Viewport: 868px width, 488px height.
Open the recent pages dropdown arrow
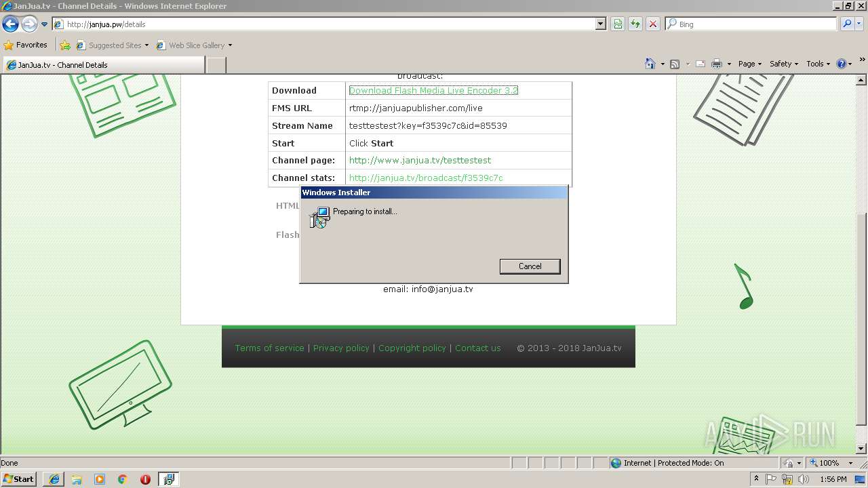pyautogui.click(x=44, y=24)
